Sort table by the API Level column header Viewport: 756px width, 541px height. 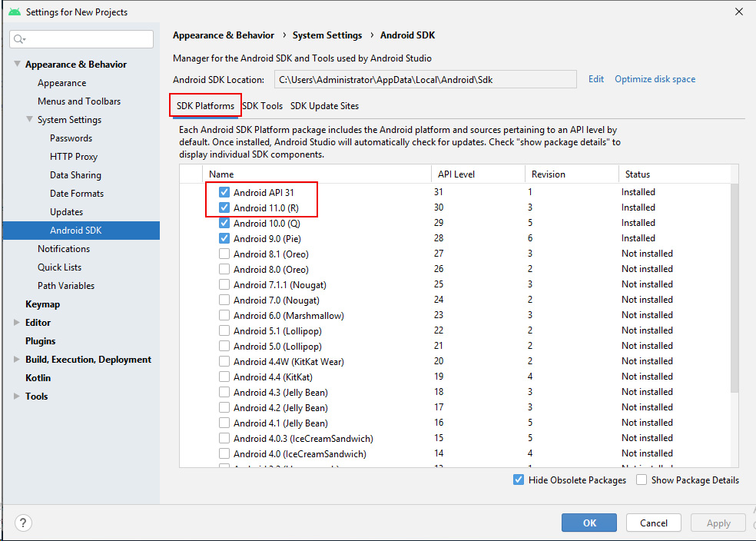[x=478, y=174]
